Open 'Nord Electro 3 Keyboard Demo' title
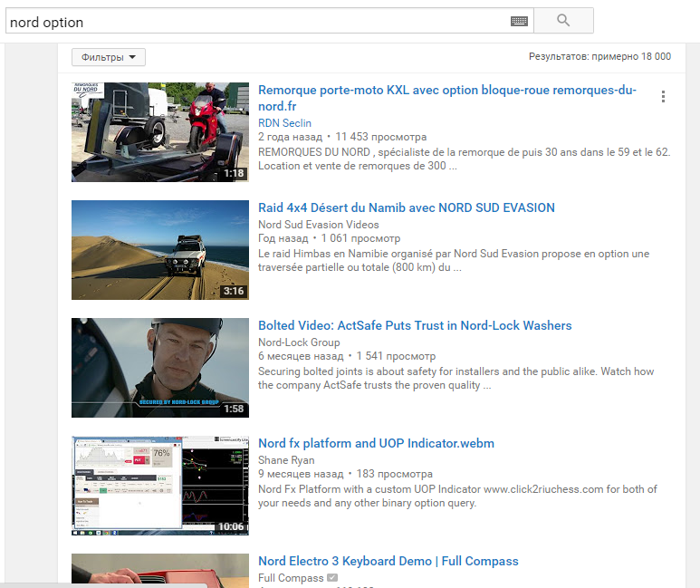 388,561
